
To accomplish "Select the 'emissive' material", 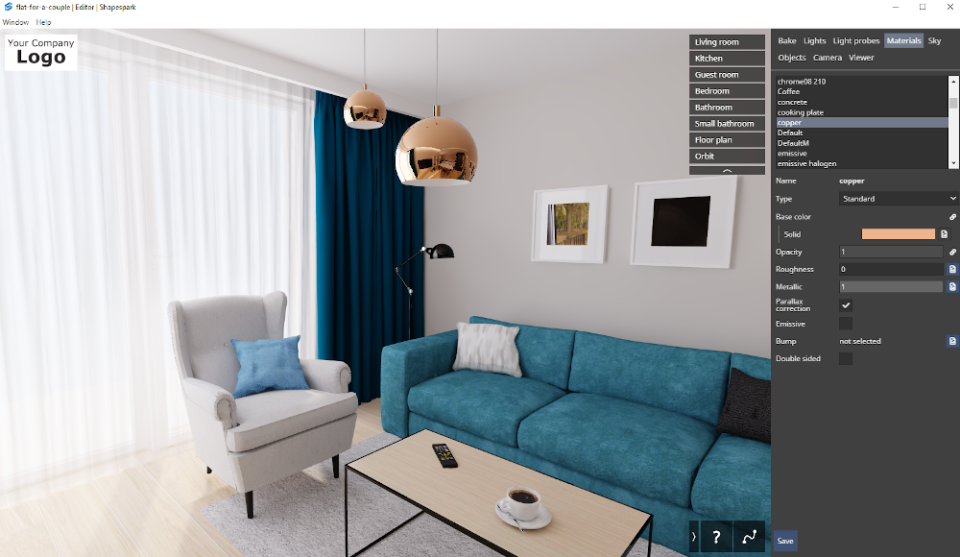I will pos(861,153).
